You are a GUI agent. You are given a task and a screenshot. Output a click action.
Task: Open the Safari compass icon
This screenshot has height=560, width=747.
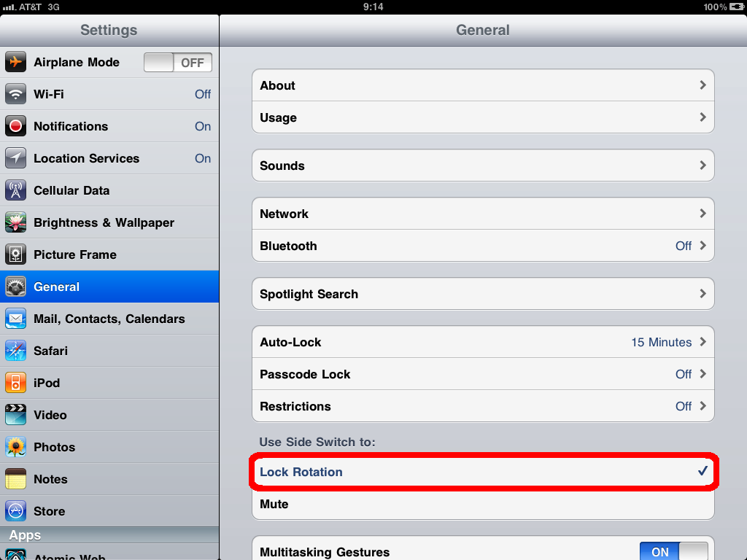click(x=16, y=351)
